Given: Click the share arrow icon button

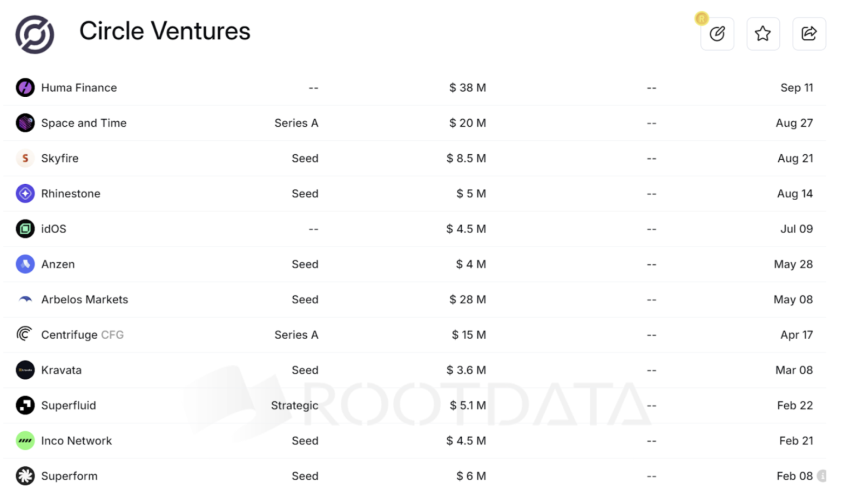Looking at the screenshot, I should 808,34.
